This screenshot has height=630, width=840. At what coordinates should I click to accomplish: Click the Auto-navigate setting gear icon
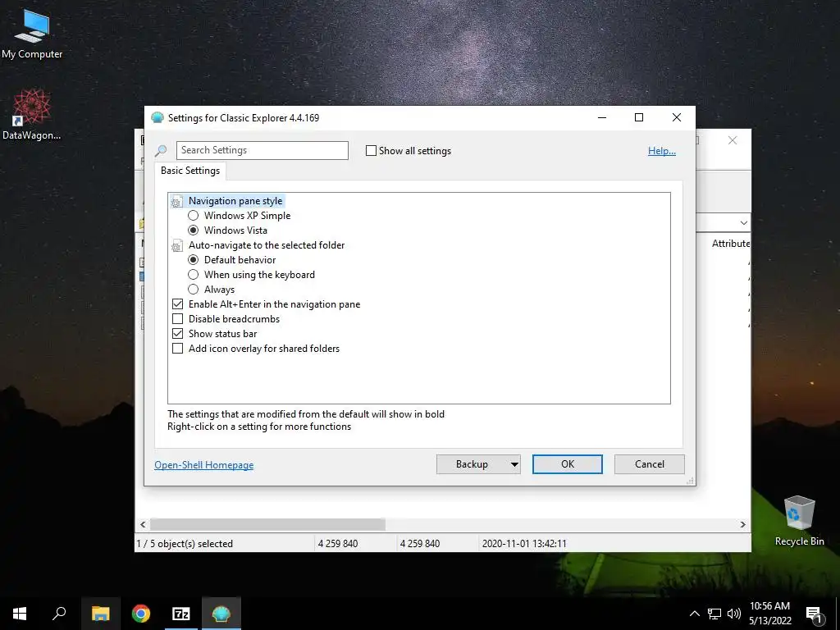coord(176,246)
